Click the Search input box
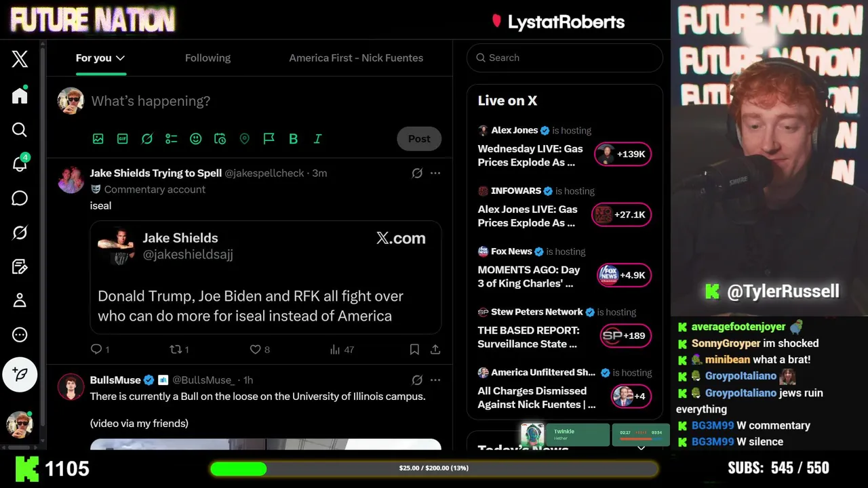 pyautogui.click(x=564, y=58)
